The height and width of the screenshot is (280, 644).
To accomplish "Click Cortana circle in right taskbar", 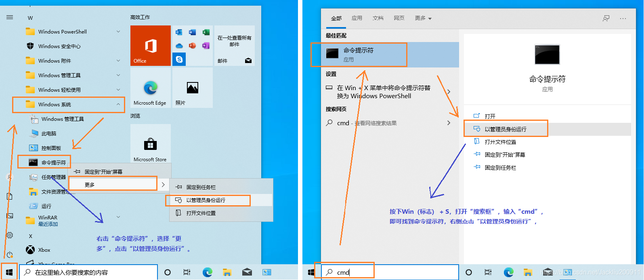I will (x=469, y=272).
